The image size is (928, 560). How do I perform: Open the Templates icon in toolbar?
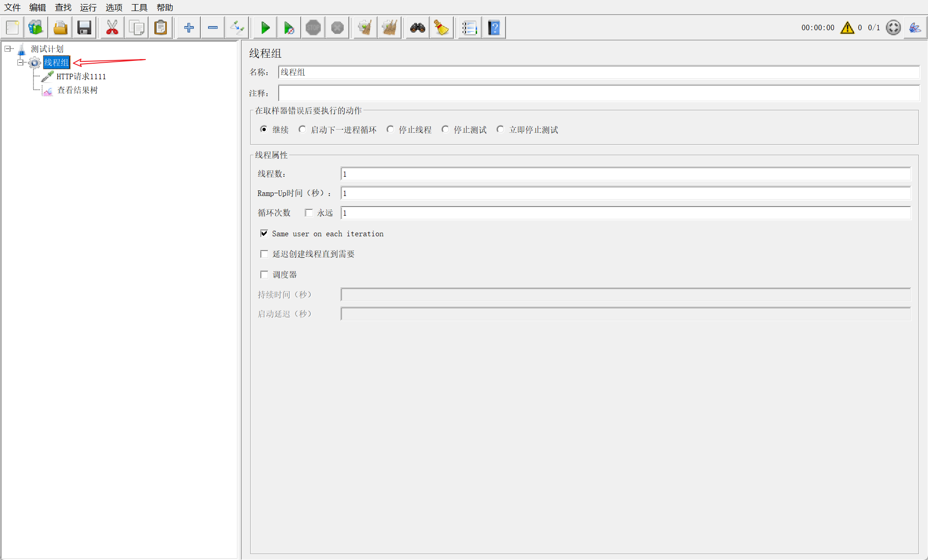click(x=36, y=27)
